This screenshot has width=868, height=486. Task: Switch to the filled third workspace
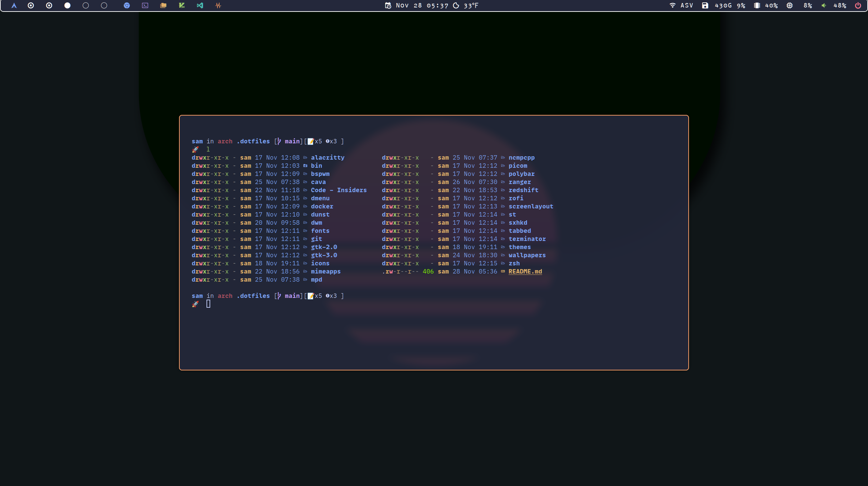point(67,5)
